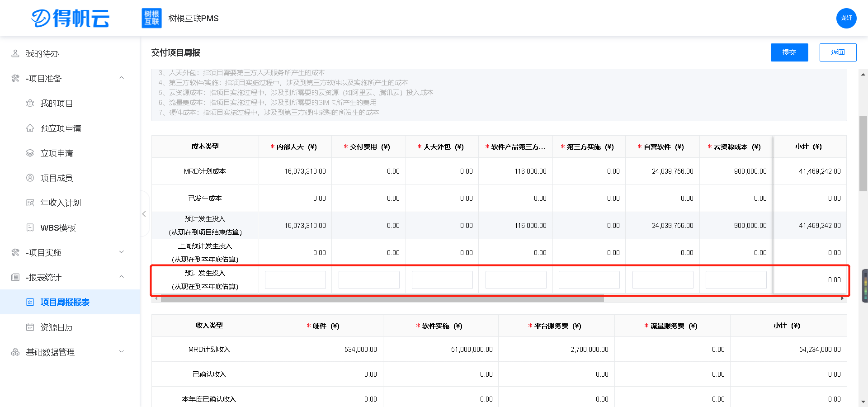Collapse the 报表统计 menu chevron
The height and width of the screenshot is (407, 868).
click(x=121, y=277)
